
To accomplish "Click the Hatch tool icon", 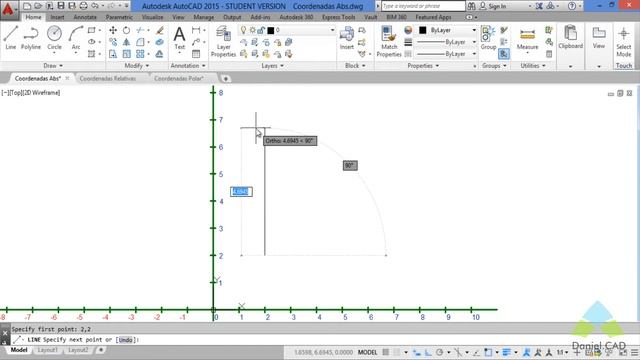I will pyautogui.click(x=92, y=54).
